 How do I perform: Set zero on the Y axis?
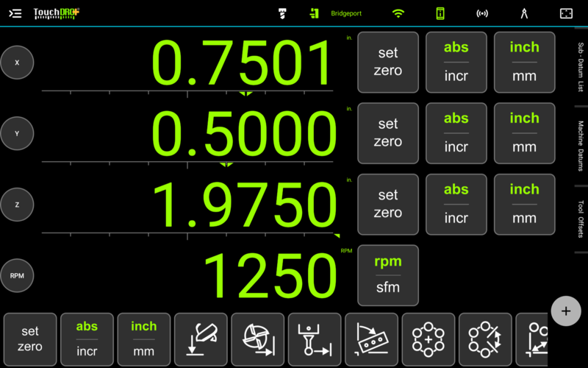[388, 133]
